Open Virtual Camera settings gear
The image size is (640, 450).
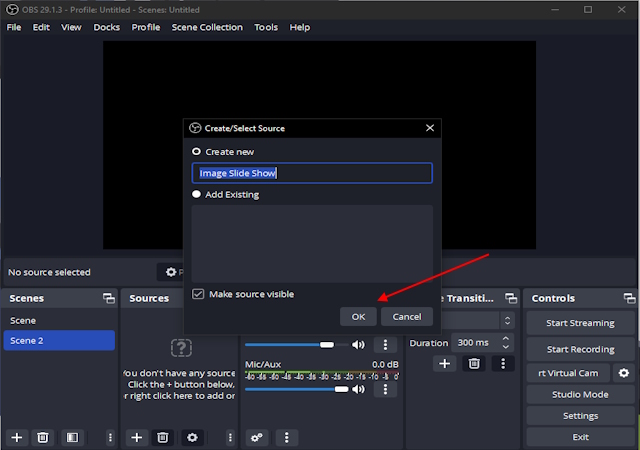click(x=624, y=373)
